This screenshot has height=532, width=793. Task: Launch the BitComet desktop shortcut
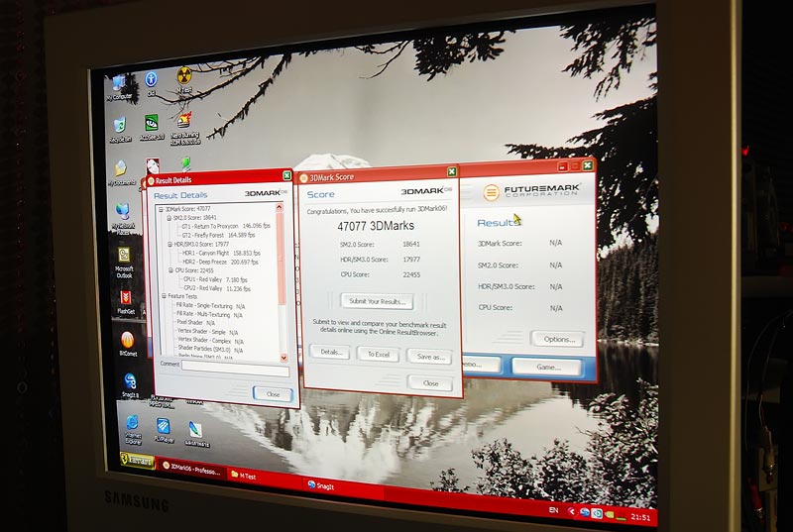coord(128,344)
